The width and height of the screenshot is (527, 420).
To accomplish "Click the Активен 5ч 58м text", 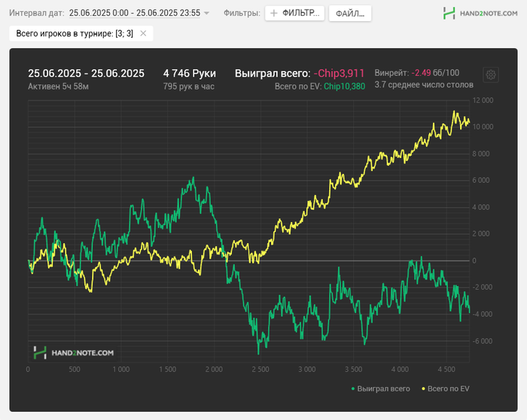I will tap(58, 87).
